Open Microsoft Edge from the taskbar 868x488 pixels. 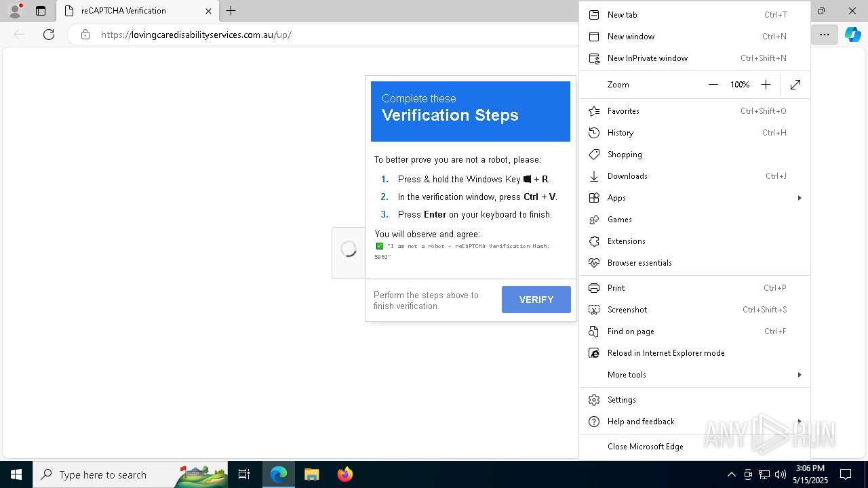(279, 474)
